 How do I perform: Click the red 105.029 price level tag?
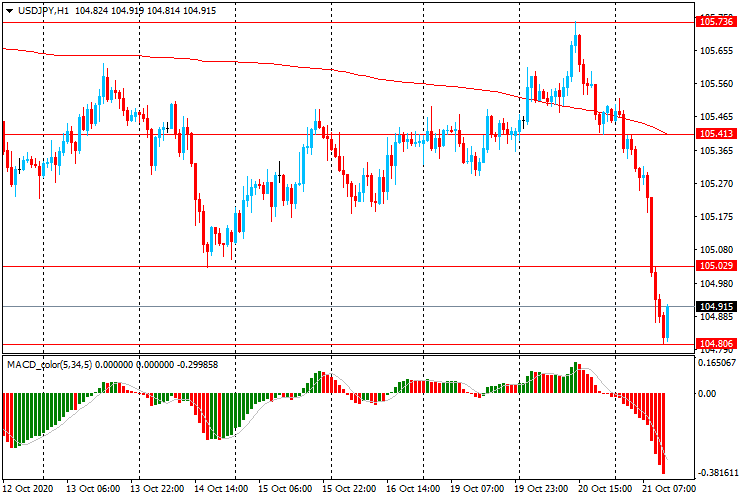716,266
